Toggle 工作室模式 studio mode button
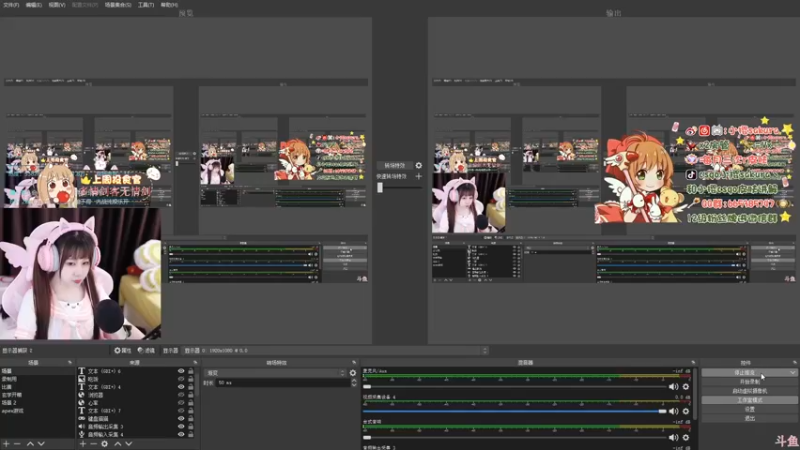This screenshot has width=800, height=450. coord(749,400)
